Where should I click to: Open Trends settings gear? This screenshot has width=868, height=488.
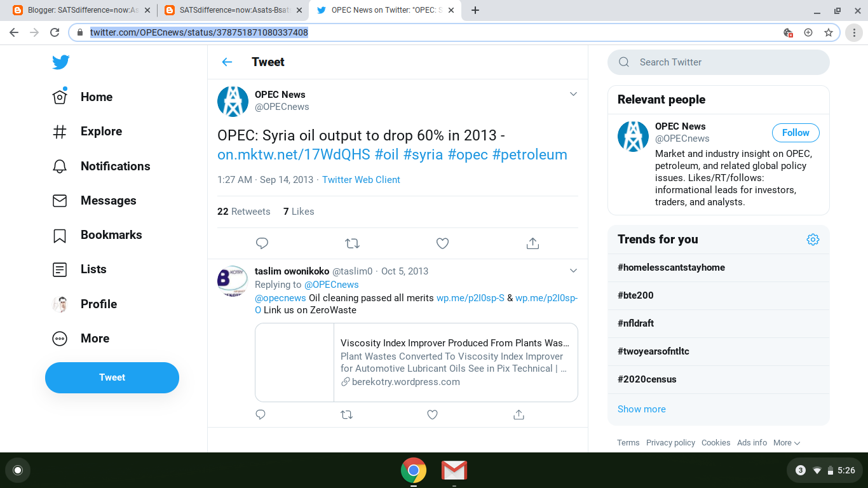[813, 240]
